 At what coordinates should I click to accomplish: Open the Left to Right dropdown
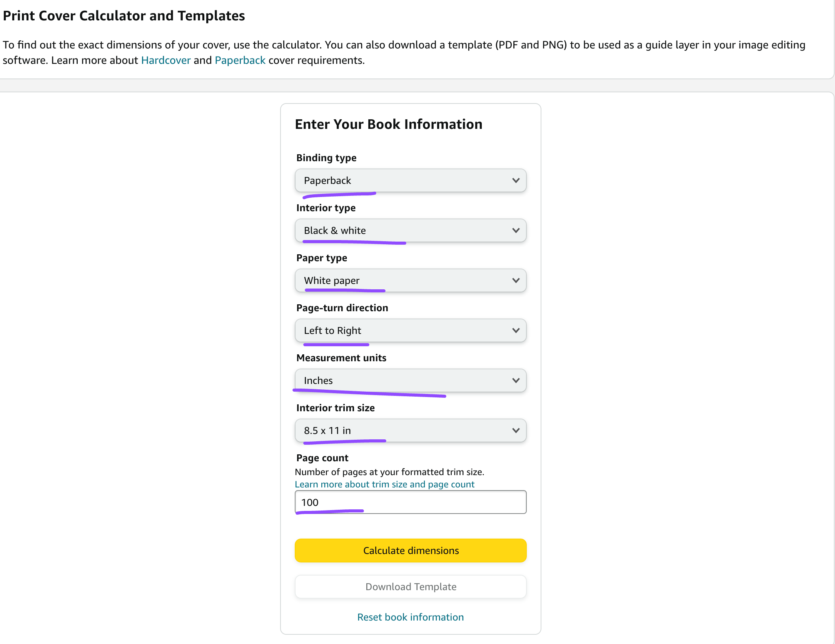click(x=410, y=330)
